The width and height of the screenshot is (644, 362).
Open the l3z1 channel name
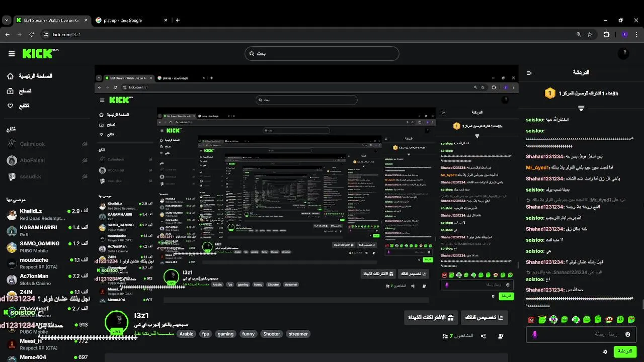click(141, 315)
